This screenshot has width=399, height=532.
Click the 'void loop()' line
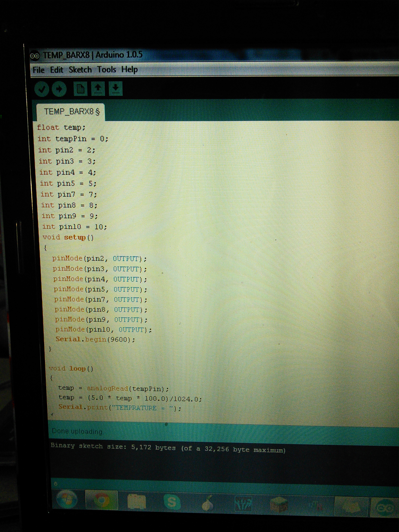pyautogui.click(x=71, y=369)
